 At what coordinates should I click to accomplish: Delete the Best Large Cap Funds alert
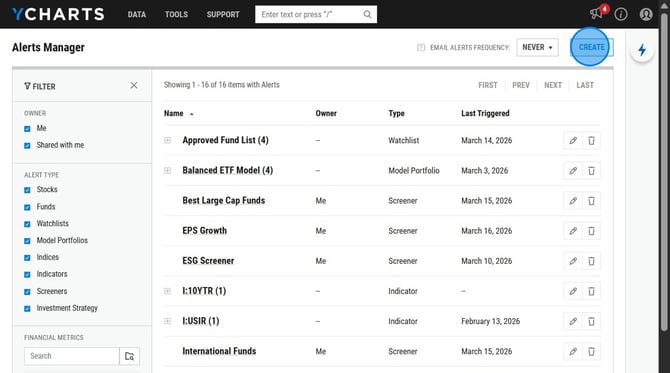tap(591, 201)
